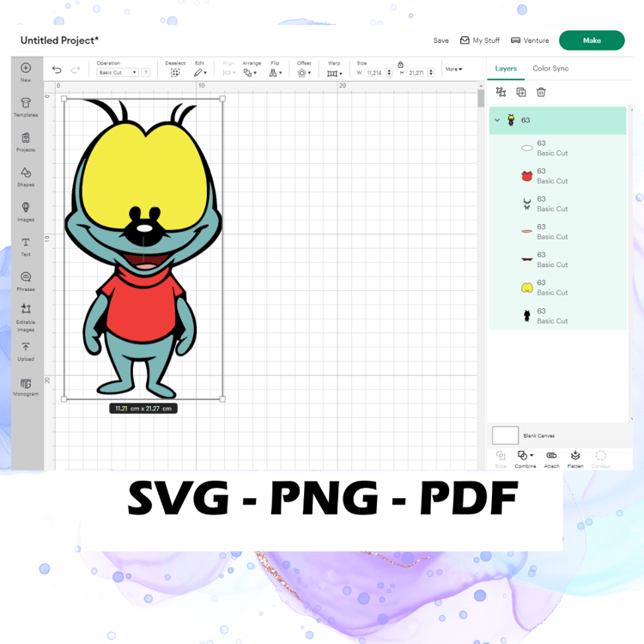
Task: Open the Offset dropdown
Action: coord(304,73)
